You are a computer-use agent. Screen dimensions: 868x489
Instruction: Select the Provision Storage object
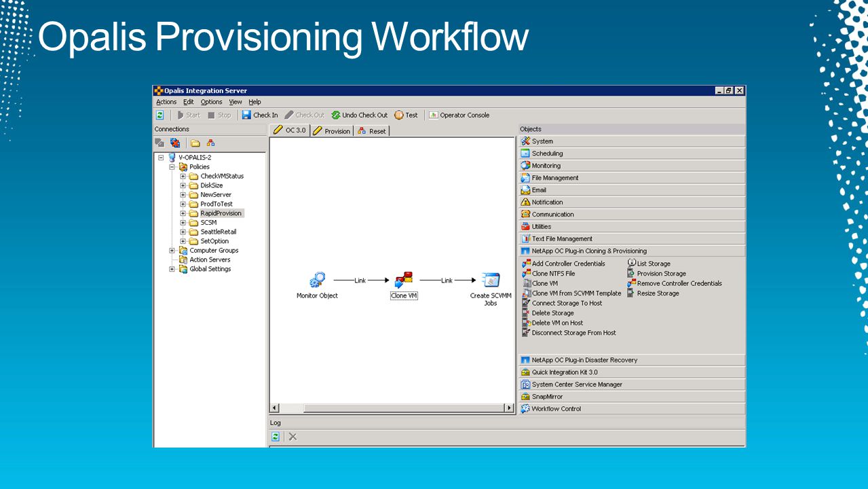[x=656, y=274]
